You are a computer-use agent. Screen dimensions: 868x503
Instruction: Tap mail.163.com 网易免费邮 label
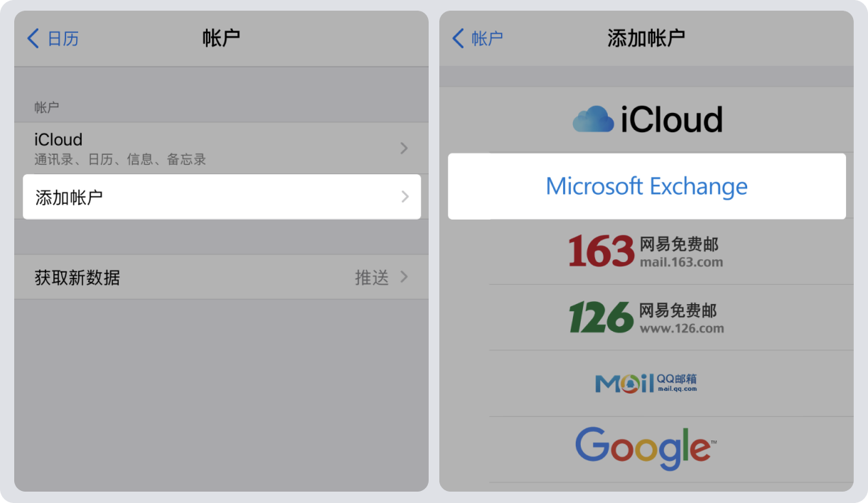tap(681, 252)
